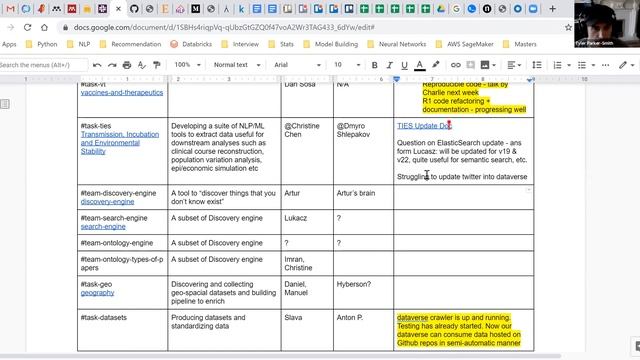Open the search-engine link

click(103, 227)
